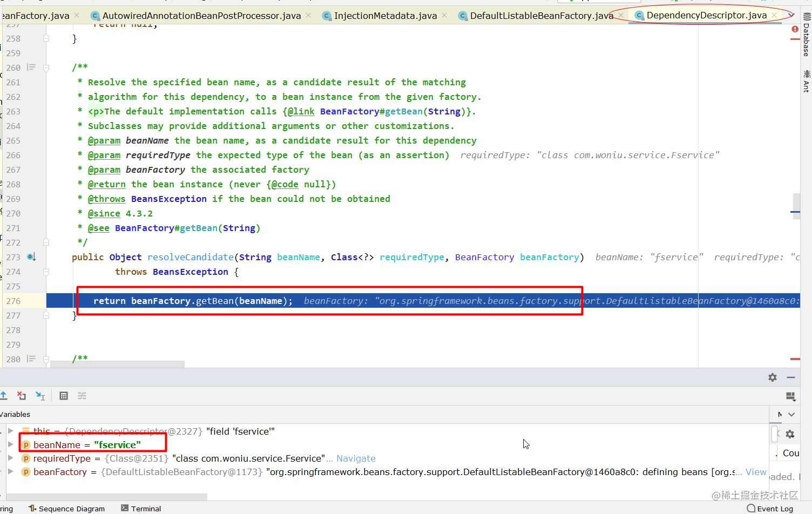Expand the beanName variable node

click(10, 444)
